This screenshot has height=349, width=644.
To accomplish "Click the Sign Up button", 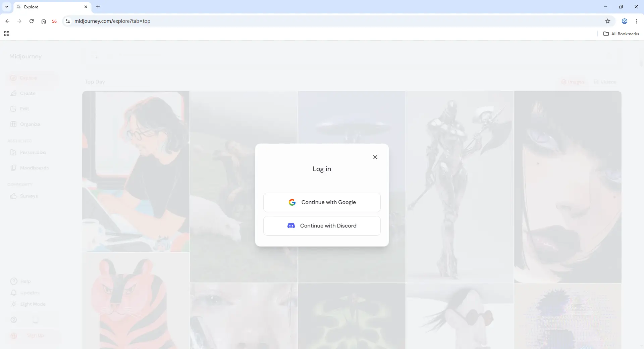I will (35, 336).
